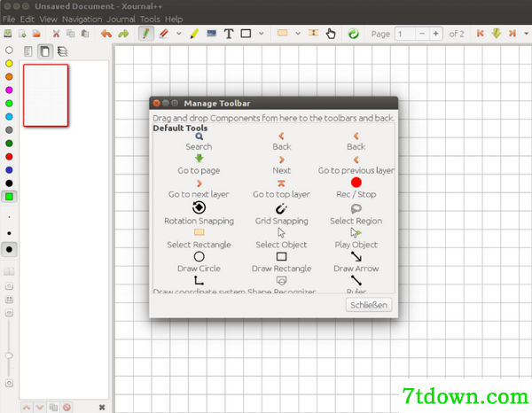Click the Cut scissors icon
Viewport: 532px width, 413px height.
pyautogui.click(x=56, y=34)
